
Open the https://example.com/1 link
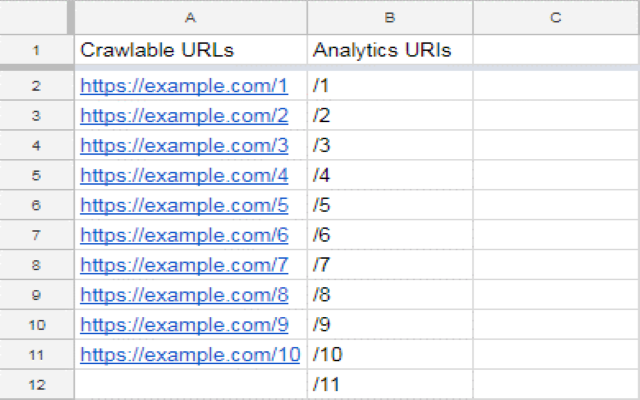184,87
